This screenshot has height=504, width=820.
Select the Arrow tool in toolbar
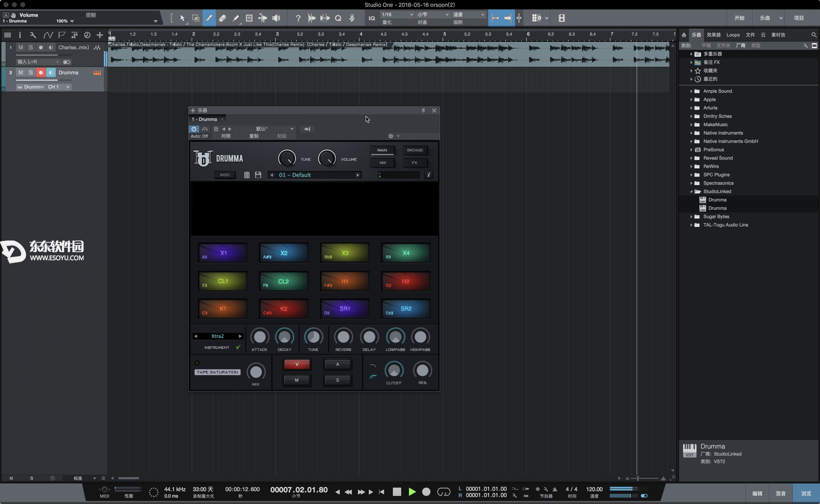click(182, 18)
